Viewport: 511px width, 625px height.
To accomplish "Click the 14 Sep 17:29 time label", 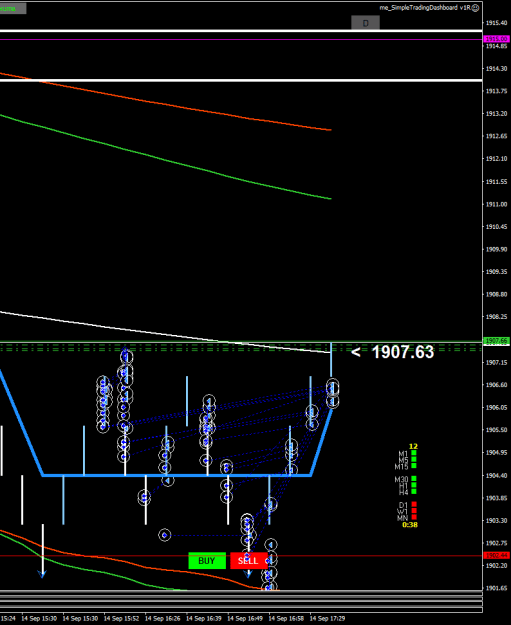I will [x=327, y=619].
